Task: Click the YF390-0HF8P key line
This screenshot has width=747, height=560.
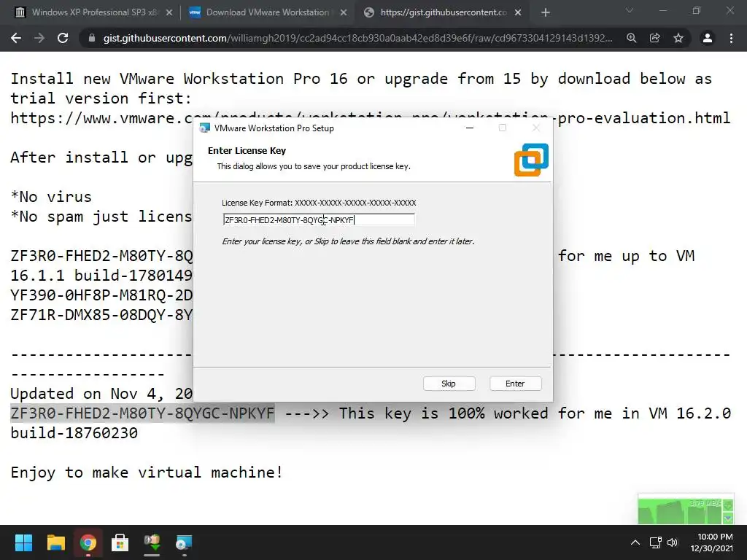Action: [x=101, y=295]
